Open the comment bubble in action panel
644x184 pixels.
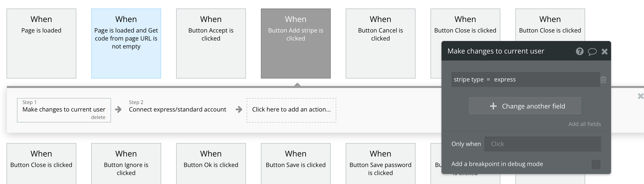pyautogui.click(x=592, y=52)
